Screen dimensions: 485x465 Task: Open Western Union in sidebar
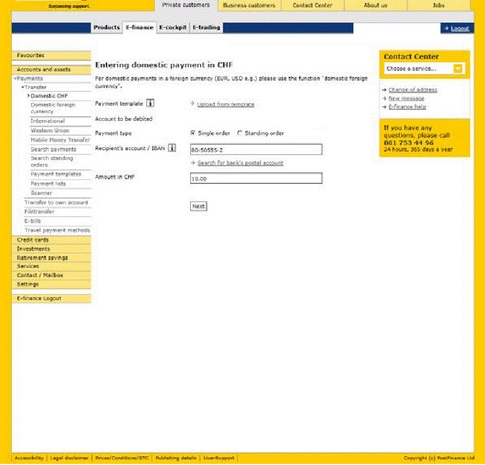tap(50, 131)
